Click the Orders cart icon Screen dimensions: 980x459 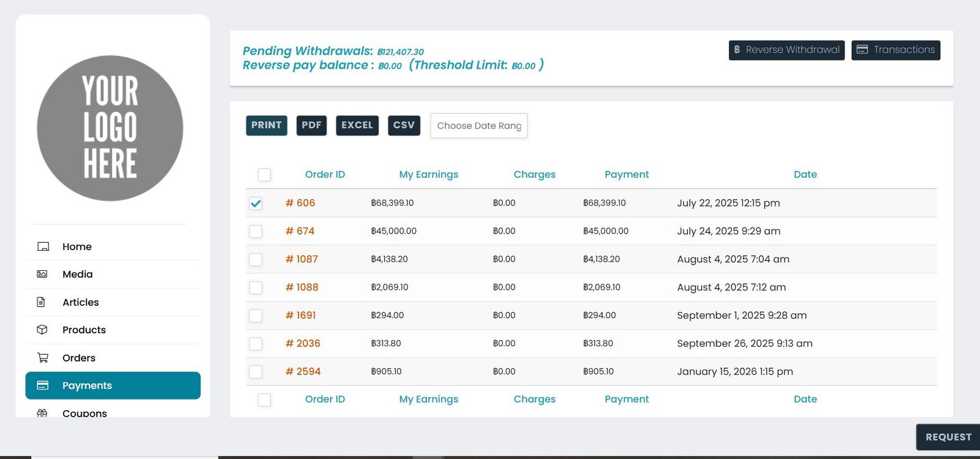(42, 358)
